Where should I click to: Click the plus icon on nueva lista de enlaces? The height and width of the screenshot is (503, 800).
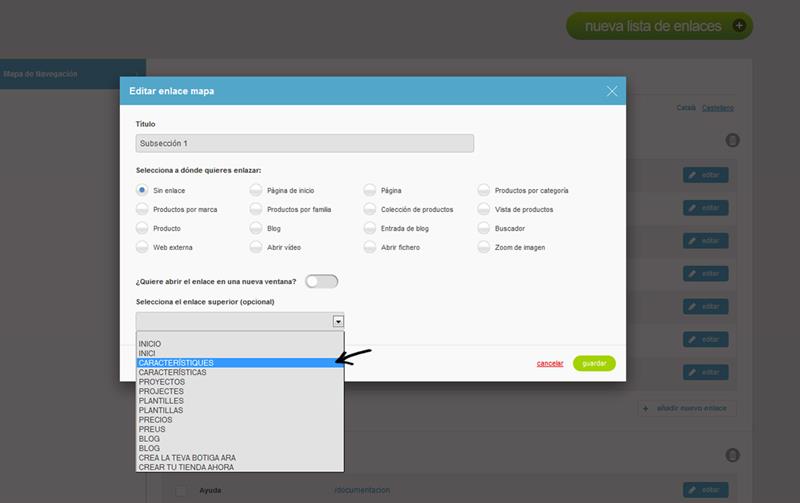pos(740,26)
